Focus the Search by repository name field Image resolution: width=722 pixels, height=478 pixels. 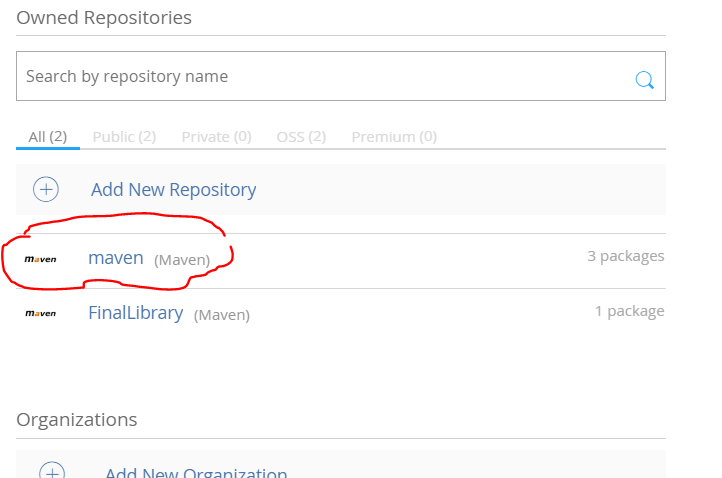coord(341,76)
